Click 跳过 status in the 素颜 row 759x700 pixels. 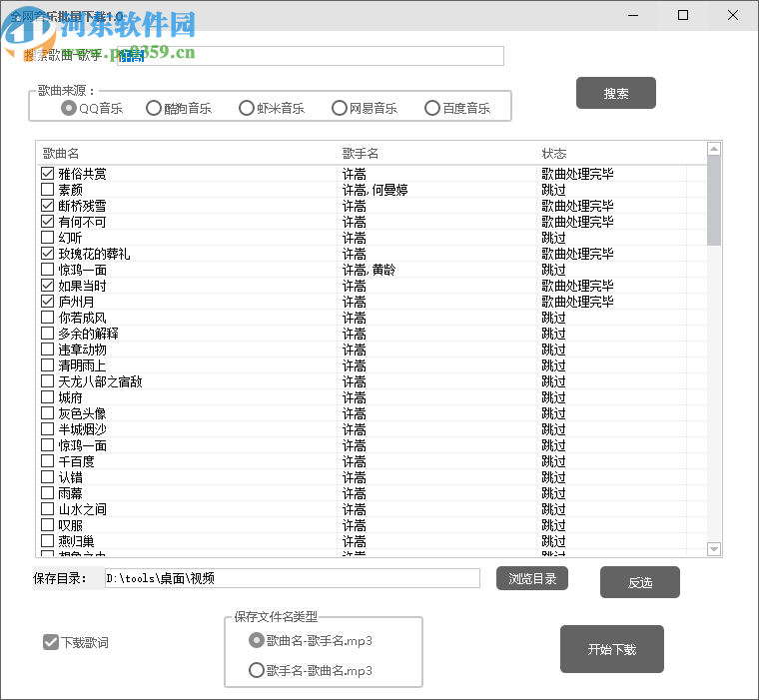[553, 190]
